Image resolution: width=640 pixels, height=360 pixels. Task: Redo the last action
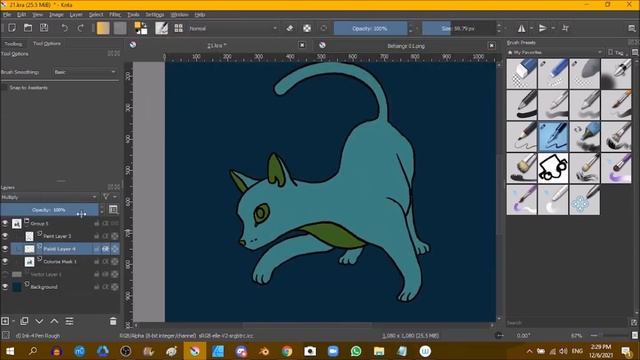pyautogui.click(x=80, y=28)
